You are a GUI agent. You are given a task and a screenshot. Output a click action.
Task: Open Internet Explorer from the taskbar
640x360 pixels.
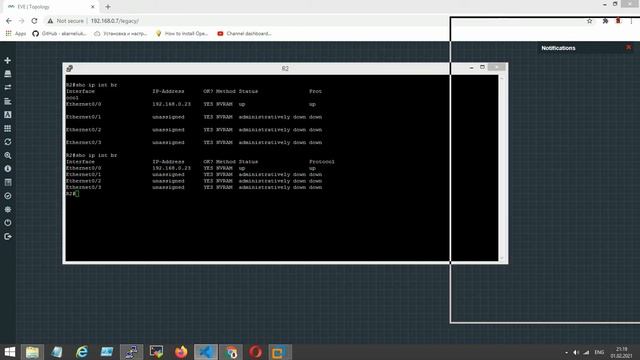pyautogui.click(x=82, y=352)
